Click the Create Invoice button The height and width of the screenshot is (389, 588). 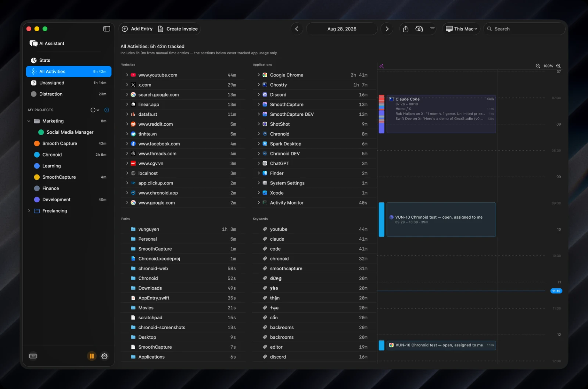[x=178, y=29]
